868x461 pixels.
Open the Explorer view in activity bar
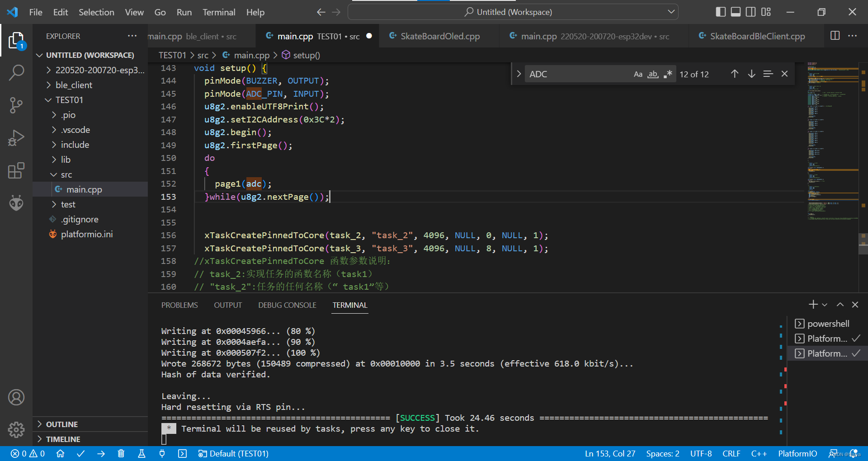(x=16, y=41)
